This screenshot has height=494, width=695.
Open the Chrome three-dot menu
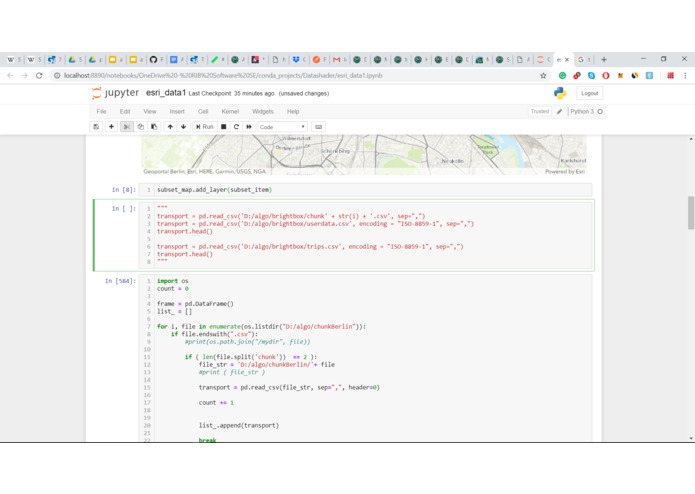click(x=685, y=76)
